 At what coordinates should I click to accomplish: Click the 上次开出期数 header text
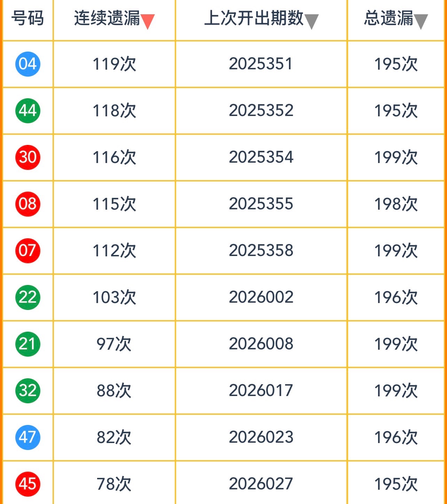(254, 18)
